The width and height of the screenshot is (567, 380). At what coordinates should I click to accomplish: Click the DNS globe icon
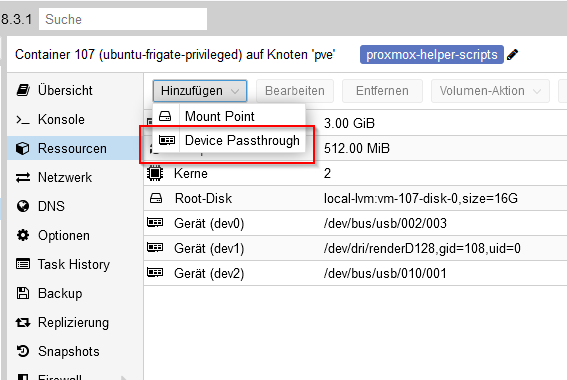(x=23, y=206)
